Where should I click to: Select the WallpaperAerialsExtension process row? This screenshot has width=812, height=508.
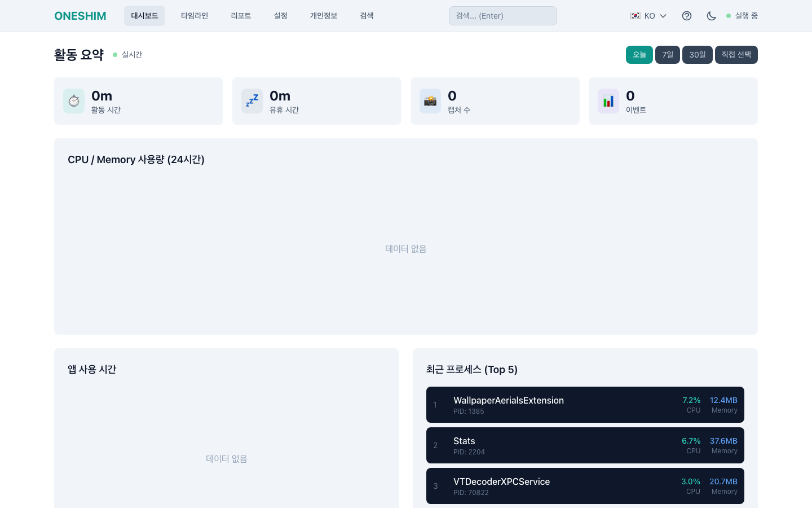point(585,405)
